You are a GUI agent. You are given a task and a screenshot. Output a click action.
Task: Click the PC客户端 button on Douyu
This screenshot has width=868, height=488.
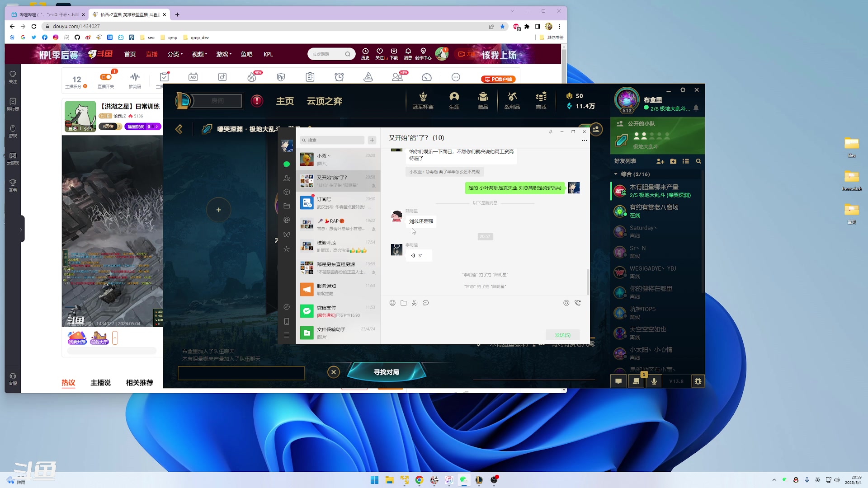[x=498, y=79]
